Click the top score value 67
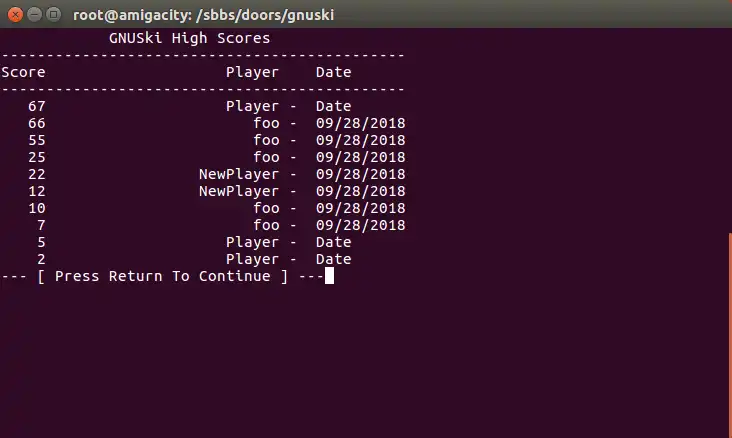Screen dimensions: 732x438 click(37, 106)
